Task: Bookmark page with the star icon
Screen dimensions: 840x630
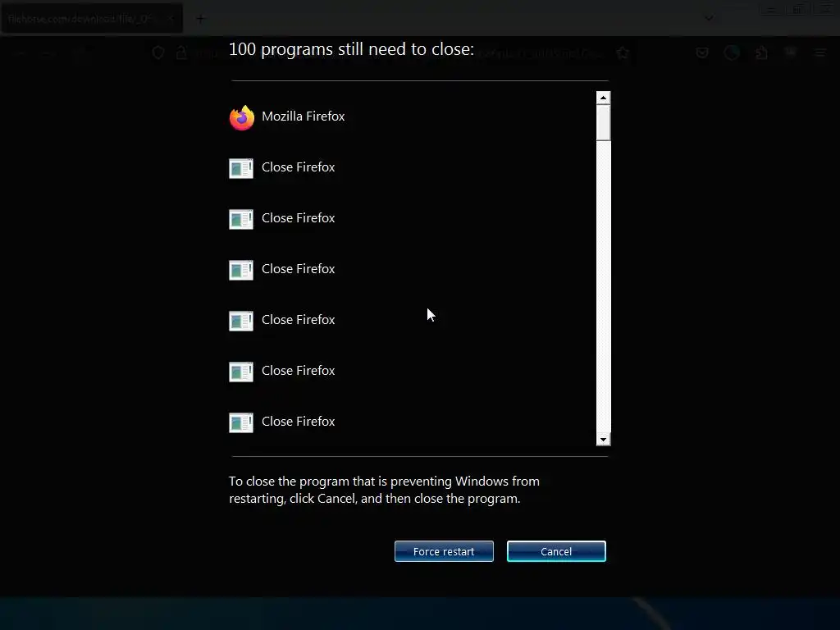Action: click(623, 52)
